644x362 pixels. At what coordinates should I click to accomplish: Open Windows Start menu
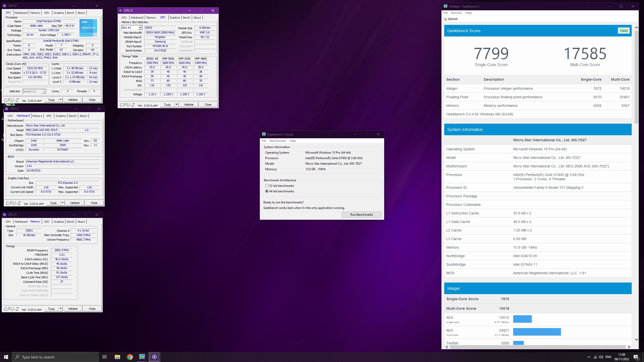(x=6, y=357)
